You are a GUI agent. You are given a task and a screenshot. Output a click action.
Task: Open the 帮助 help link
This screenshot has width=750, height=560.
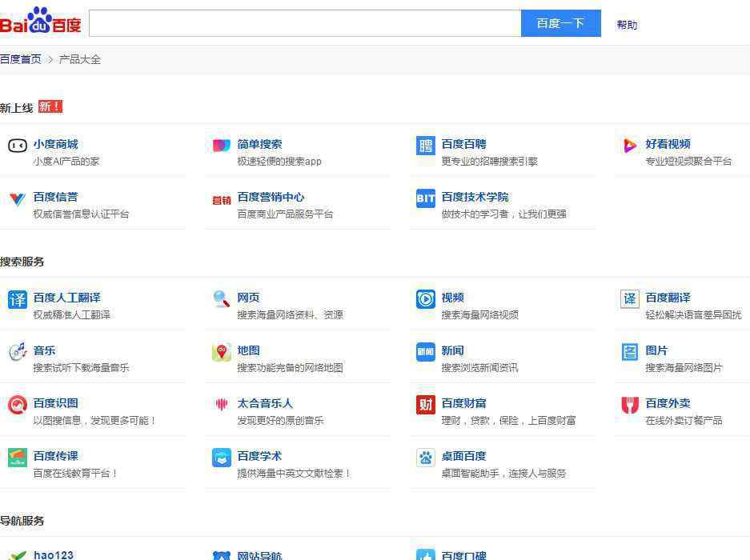coord(627,25)
